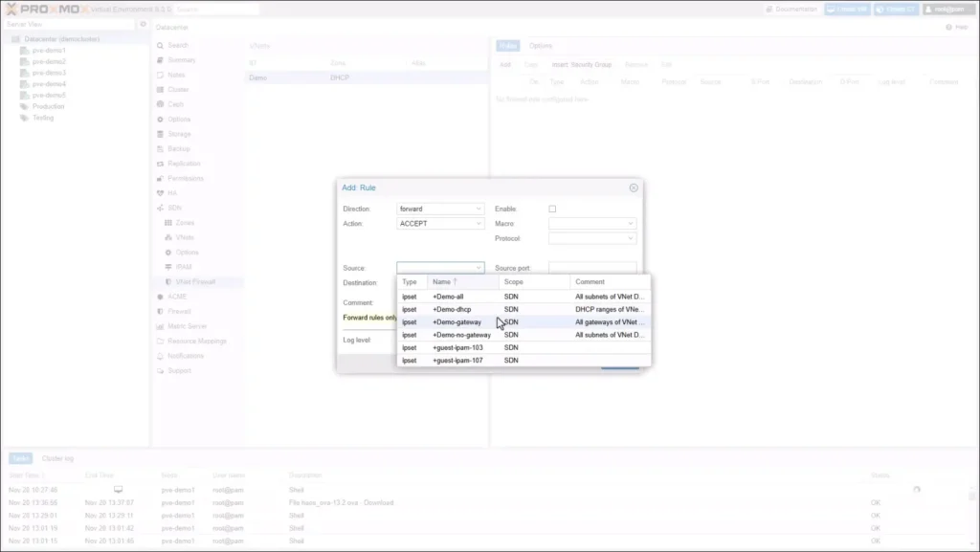Switch to the Options tab of the firewall
This screenshot has height=552, width=980.
click(x=541, y=45)
